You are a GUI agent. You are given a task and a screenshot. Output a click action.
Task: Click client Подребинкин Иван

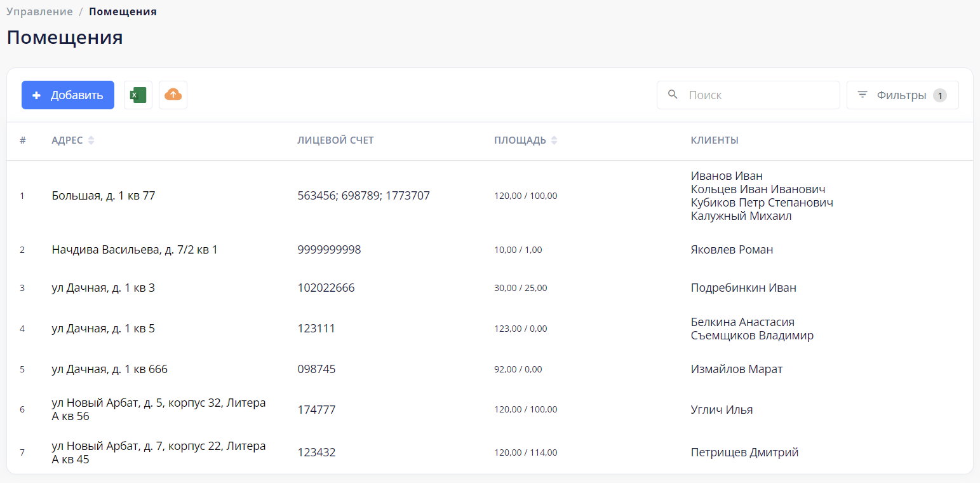click(743, 288)
